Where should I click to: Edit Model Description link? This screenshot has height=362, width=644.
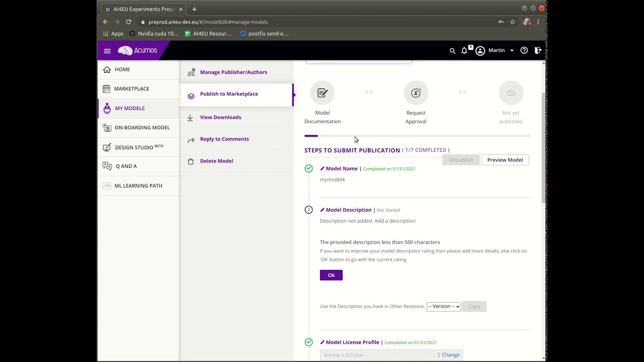pyautogui.click(x=346, y=210)
